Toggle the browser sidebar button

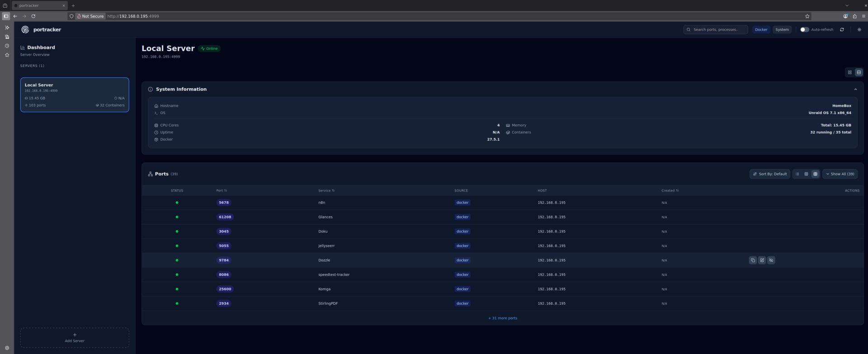click(x=6, y=16)
